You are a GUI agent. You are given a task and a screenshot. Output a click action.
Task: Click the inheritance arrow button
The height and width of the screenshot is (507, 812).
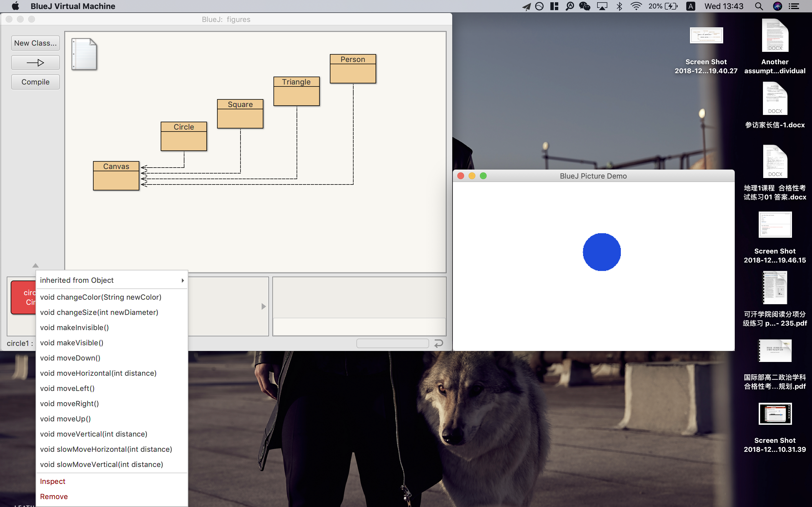pyautogui.click(x=35, y=63)
